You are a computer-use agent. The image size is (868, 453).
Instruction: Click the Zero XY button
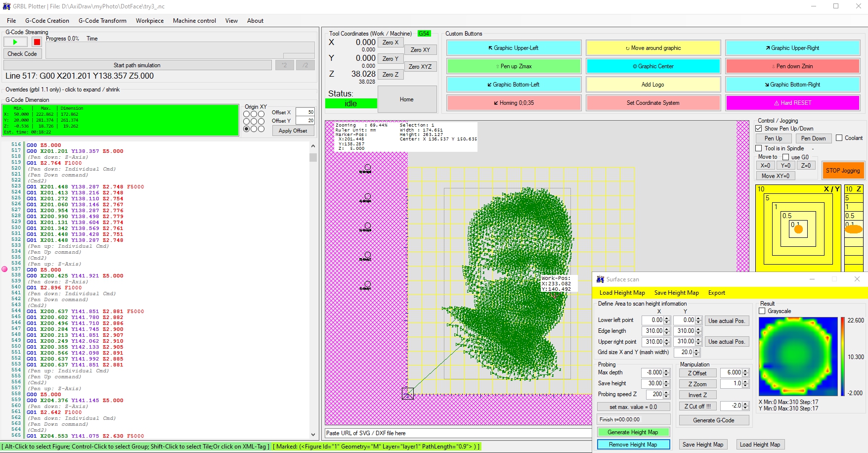pyautogui.click(x=420, y=50)
